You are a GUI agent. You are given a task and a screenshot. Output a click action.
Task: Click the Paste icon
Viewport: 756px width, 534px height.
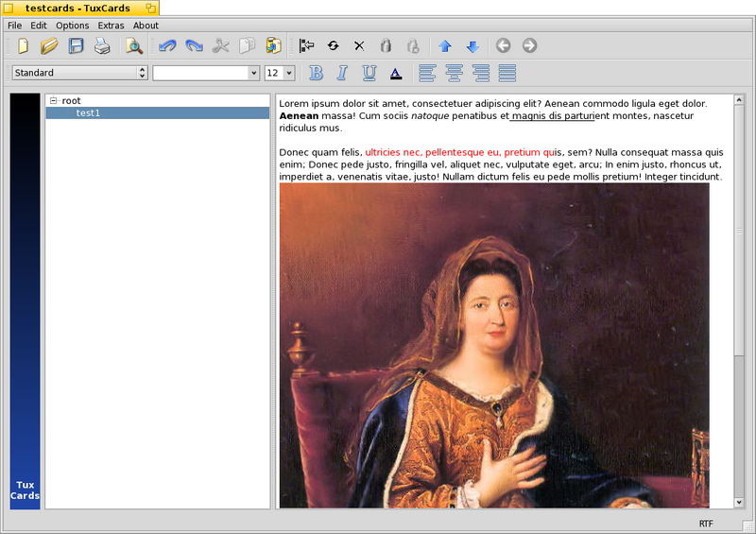tap(273, 45)
